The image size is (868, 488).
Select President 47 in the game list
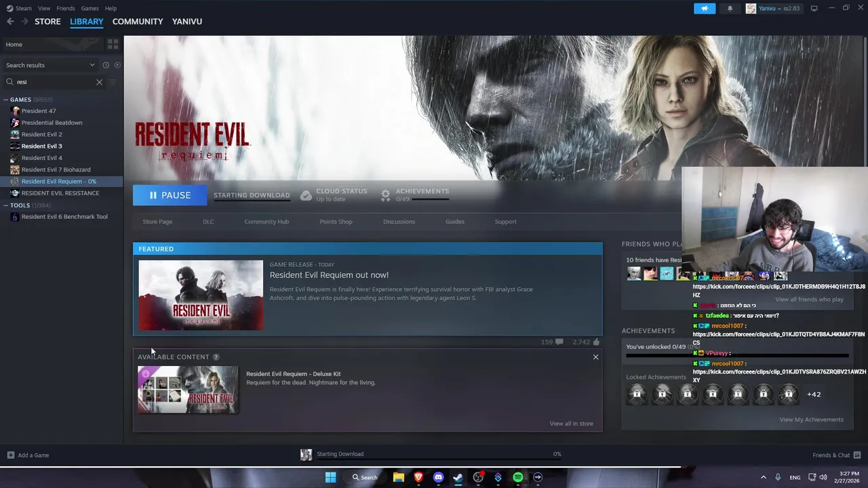click(39, 111)
